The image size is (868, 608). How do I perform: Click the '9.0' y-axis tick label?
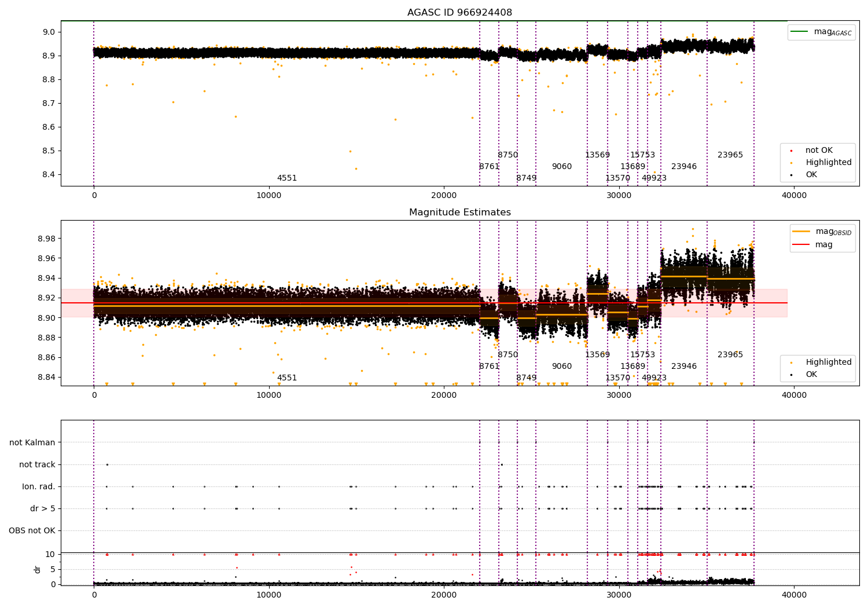[x=50, y=32]
